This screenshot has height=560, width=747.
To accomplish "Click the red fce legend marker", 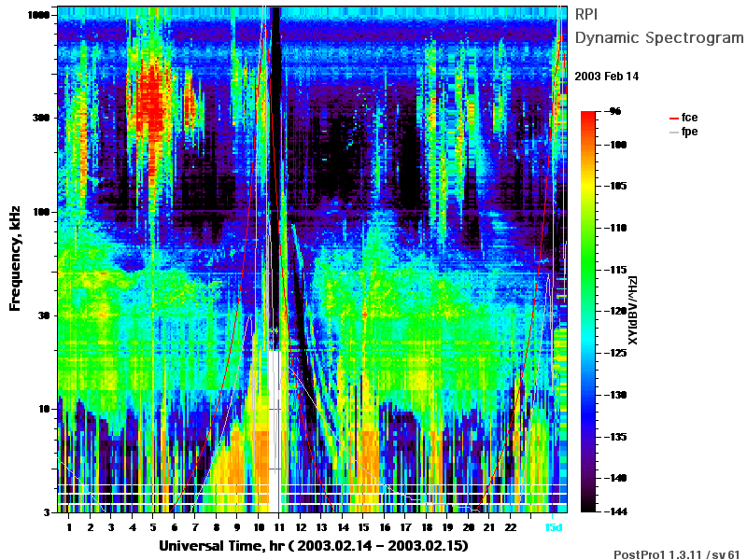I will click(x=673, y=119).
